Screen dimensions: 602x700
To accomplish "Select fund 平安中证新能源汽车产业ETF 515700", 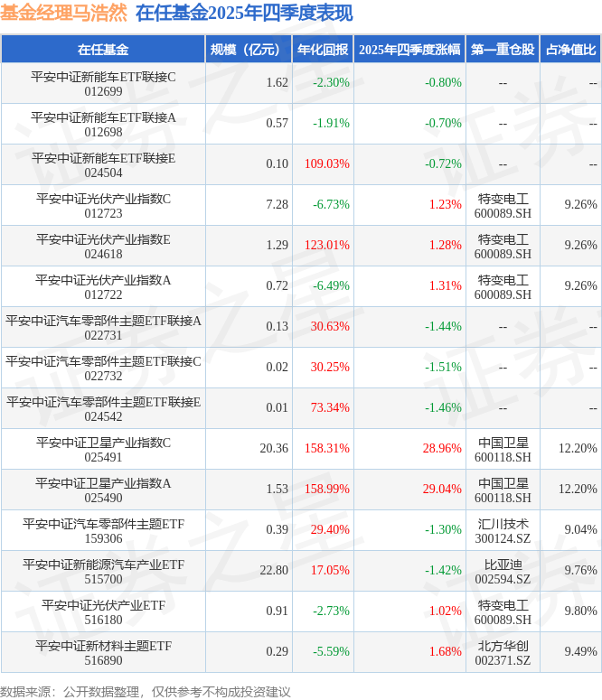I will [x=103, y=571].
